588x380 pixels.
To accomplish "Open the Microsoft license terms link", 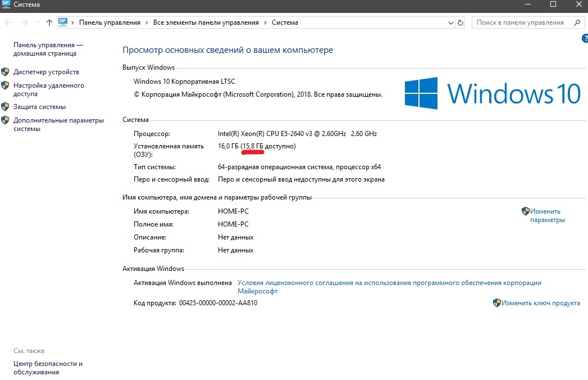I will click(389, 287).
